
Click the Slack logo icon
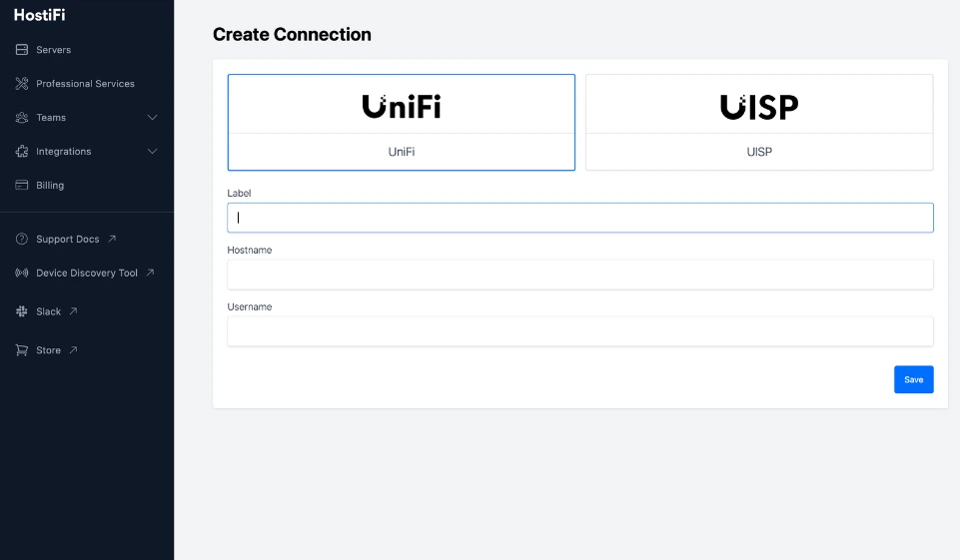(22, 311)
